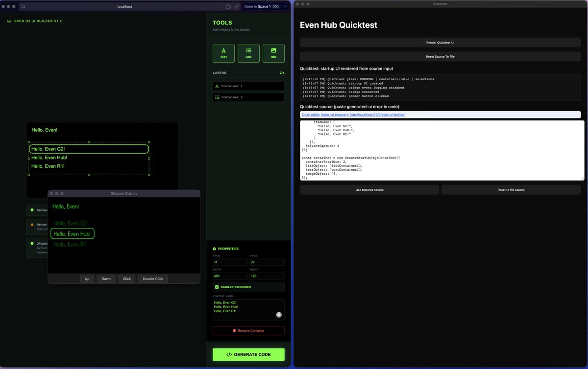The image size is (588, 369).
Task: Click Reset Source To File button
Action: tap(440, 56)
